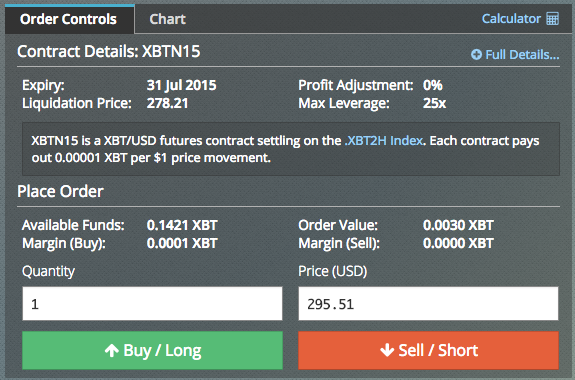Click the Available Funds value 0.1421 XBT
575x380 pixels.
(x=182, y=225)
